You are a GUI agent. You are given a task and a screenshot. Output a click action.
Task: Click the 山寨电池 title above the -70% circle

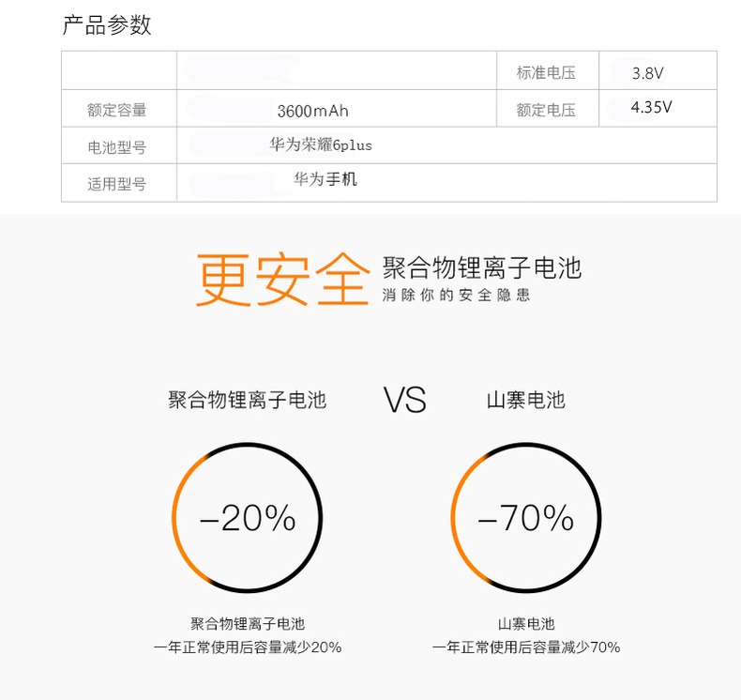525,400
